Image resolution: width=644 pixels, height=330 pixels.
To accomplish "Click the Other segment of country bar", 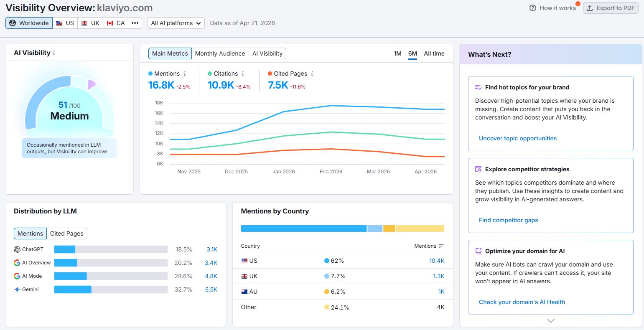I will point(420,228).
